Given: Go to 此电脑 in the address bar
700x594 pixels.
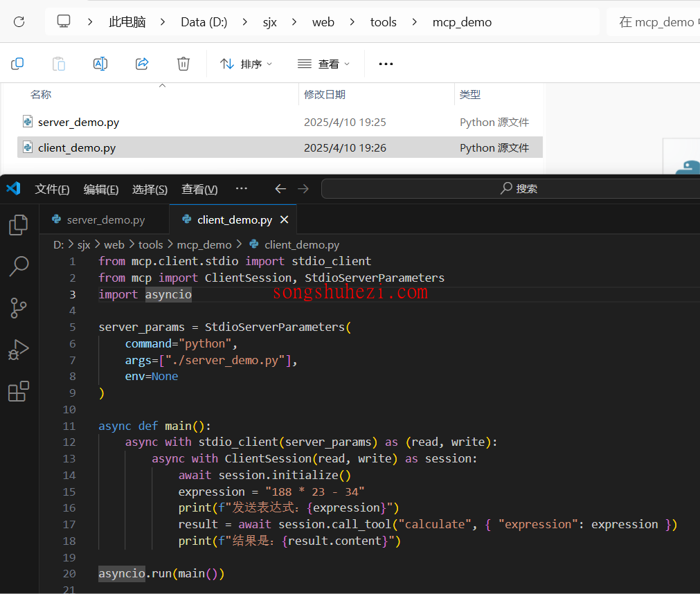Looking at the screenshot, I should (127, 22).
